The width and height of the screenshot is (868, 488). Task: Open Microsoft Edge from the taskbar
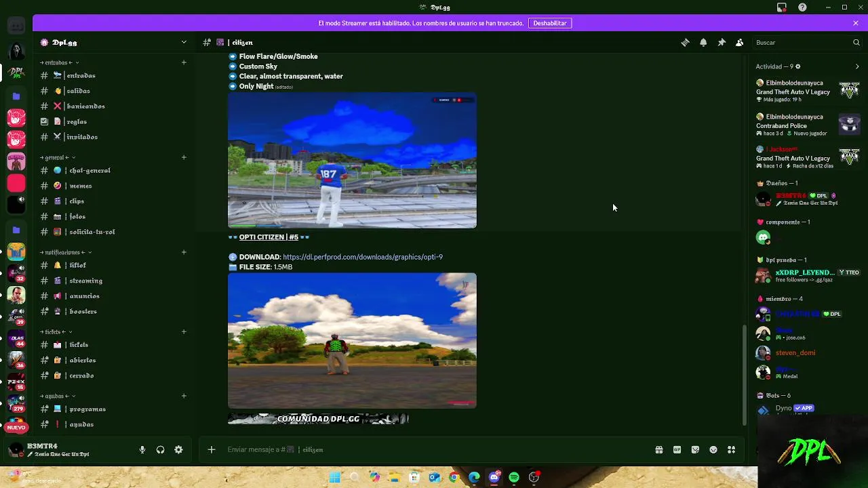[474, 477]
